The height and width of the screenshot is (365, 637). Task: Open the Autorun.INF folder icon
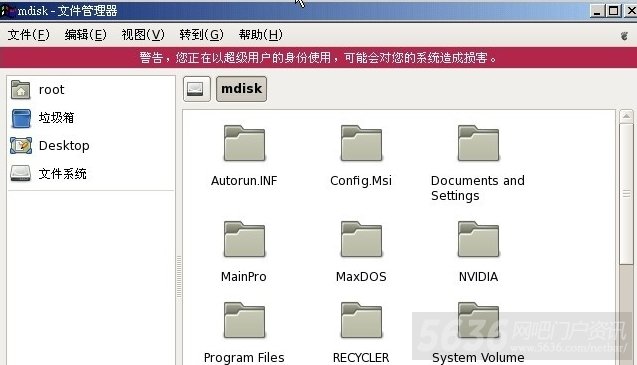244,143
